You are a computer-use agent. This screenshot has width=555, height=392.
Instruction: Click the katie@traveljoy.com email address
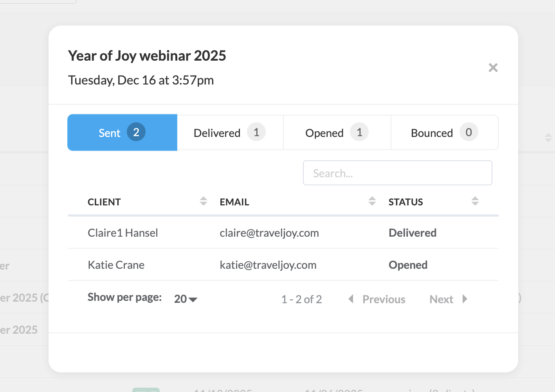[x=268, y=265]
